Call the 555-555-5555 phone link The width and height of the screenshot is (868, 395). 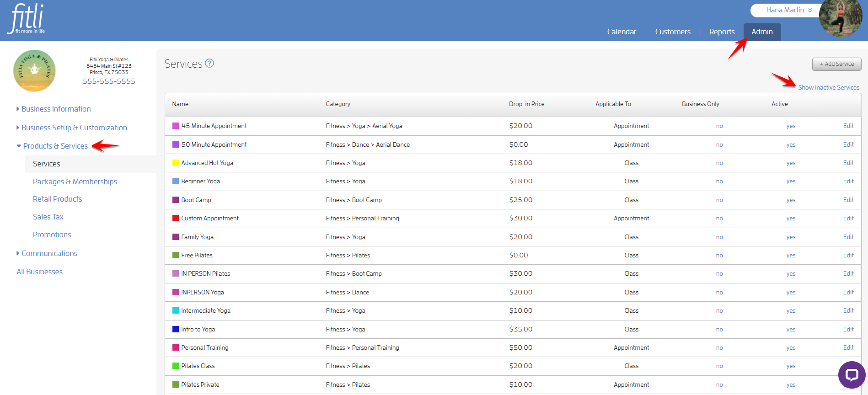coord(109,81)
